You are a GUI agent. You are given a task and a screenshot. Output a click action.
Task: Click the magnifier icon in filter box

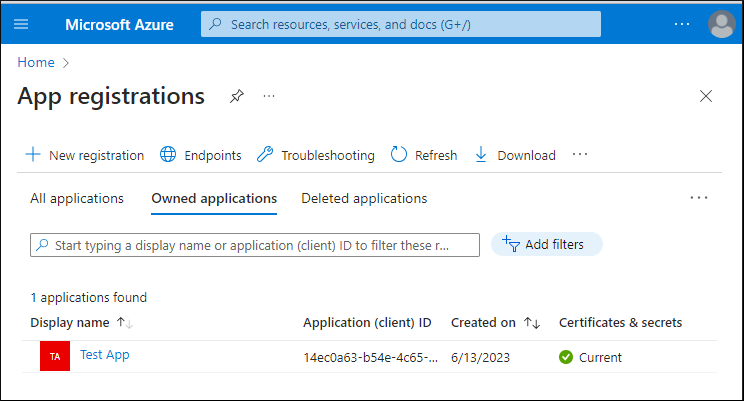coord(42,245)
